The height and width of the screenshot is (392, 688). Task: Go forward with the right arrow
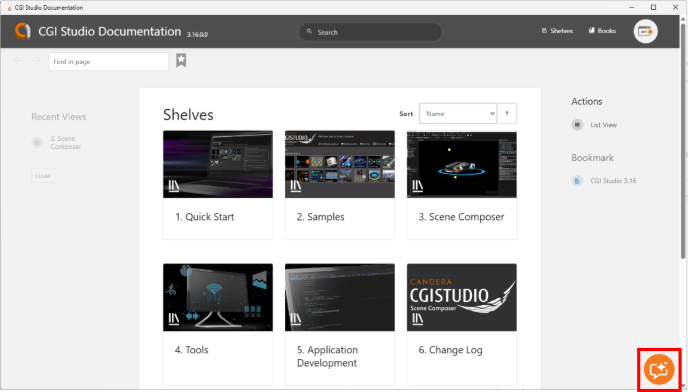point(36,61)
